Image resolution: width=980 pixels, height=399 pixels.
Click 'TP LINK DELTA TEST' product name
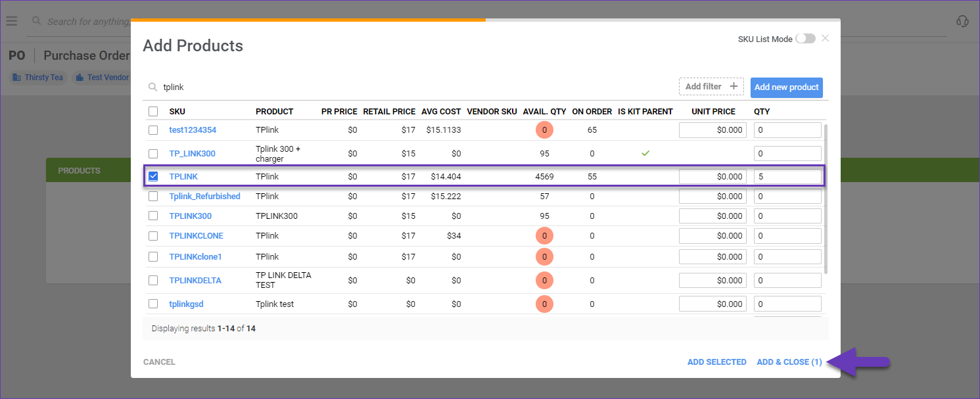pos(283,280)
